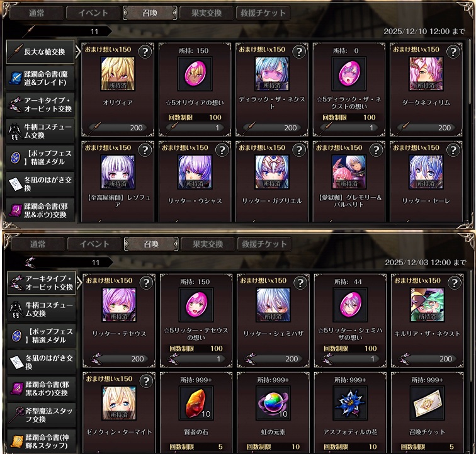Open help for the リッター・ウシャス card
The width and height of the screenshot is (476, 454).
point(222,150)
